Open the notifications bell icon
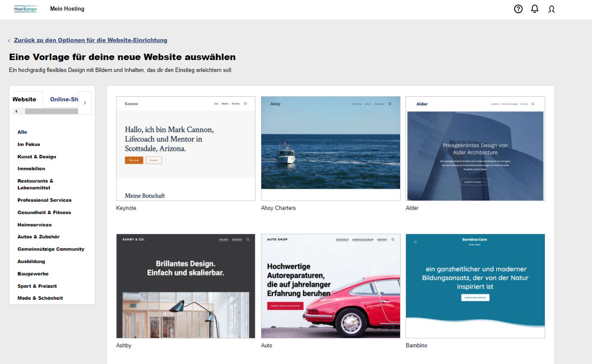Image resolution: width=592 pixels, height=364 pixels. (x=535, y=9)
